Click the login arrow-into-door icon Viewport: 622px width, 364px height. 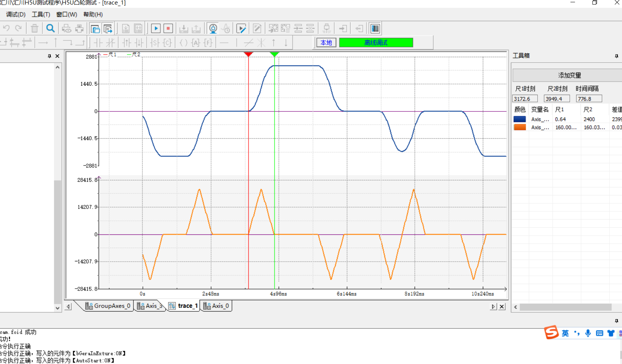(x=343, y=28)
